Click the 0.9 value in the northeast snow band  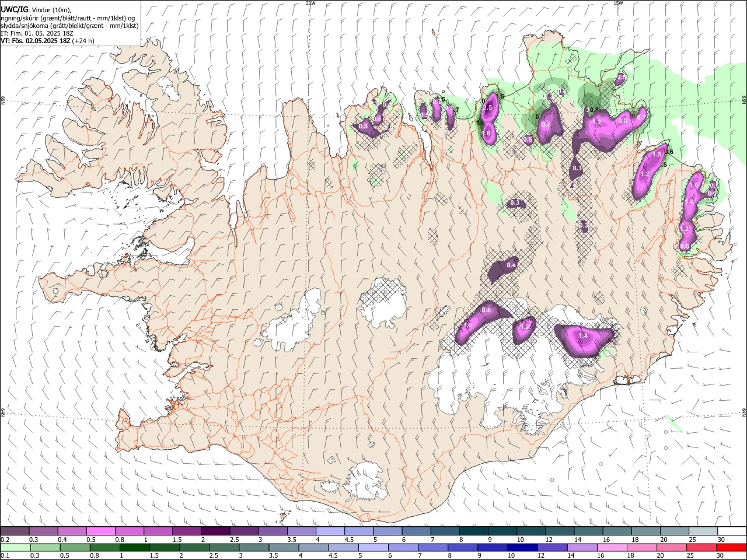coord(623,121)
